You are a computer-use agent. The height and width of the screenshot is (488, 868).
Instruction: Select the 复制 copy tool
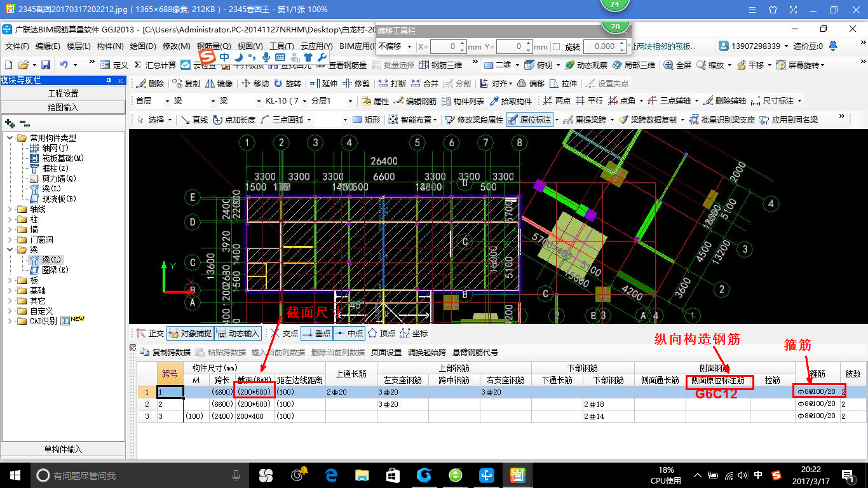[x=186, y=83]
